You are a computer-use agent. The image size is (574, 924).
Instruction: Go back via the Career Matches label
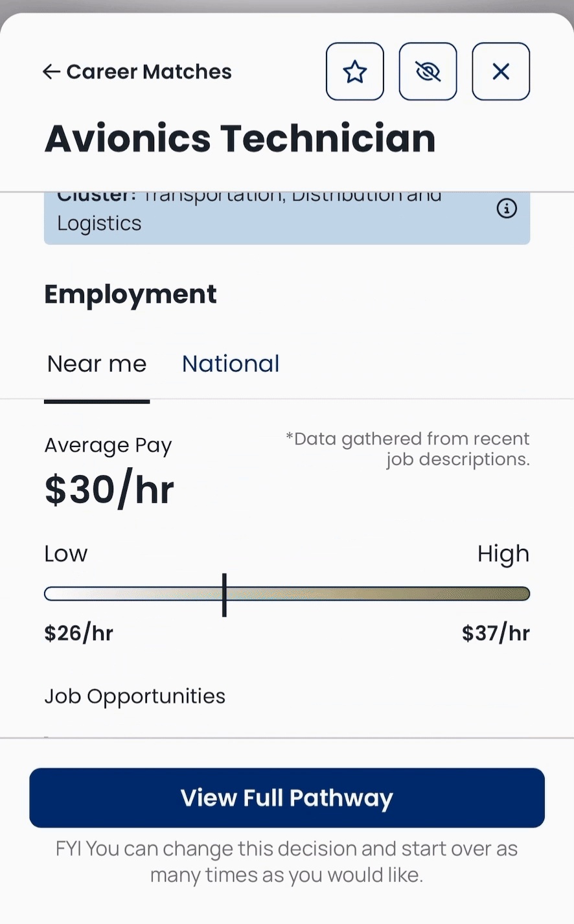pyautogui.click(x=149, y=71)
